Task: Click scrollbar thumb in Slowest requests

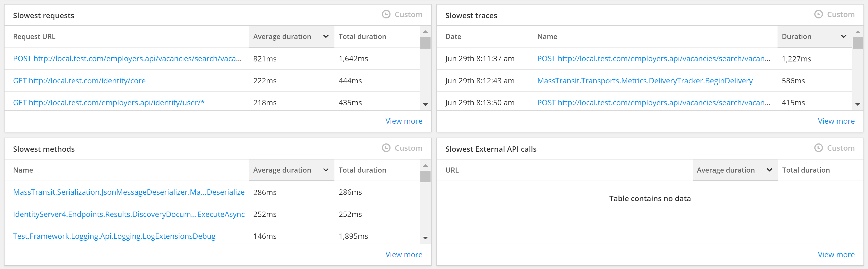Action: 425,43
